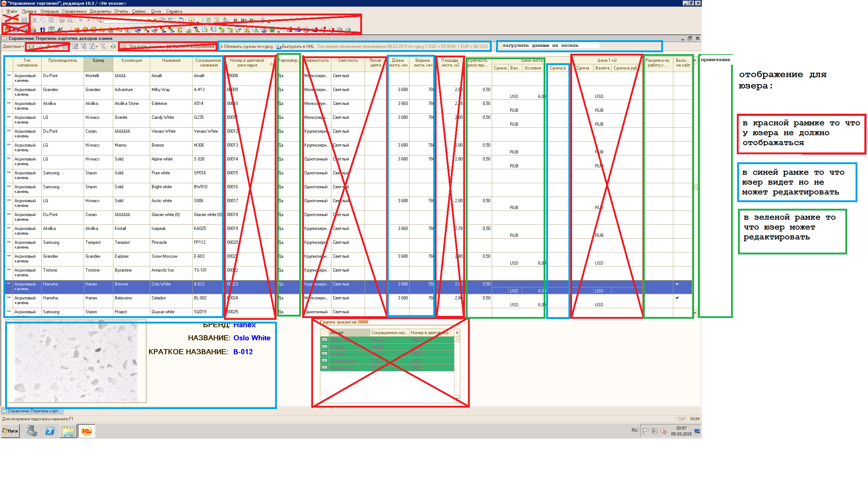Click the green Add new item icon
868x503 pixels.
coord(31,46)
